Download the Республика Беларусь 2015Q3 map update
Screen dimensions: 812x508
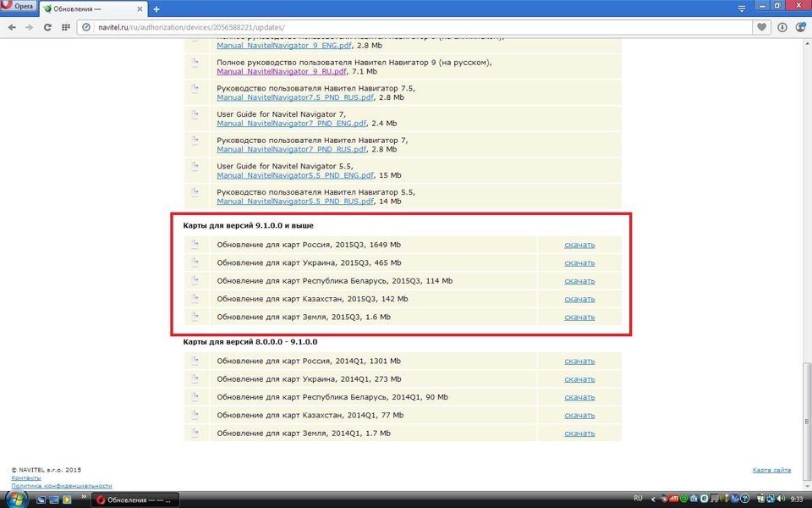pos(579,281)
